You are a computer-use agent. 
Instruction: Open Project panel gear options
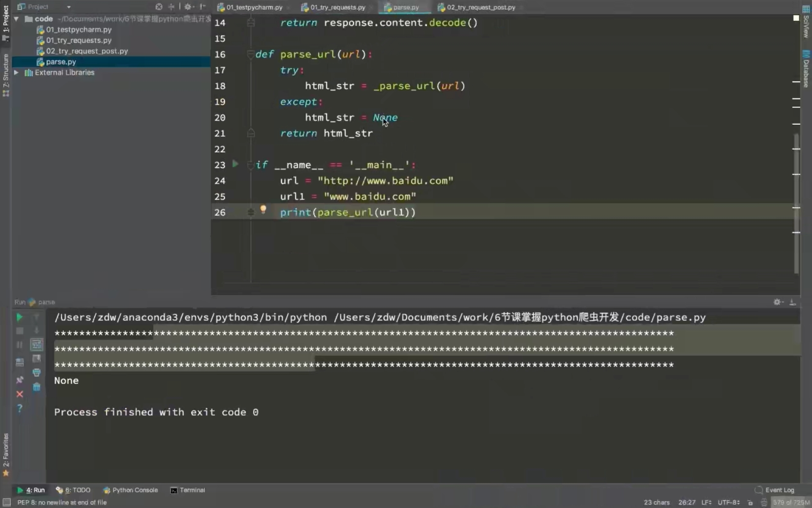tap(189, 7)
